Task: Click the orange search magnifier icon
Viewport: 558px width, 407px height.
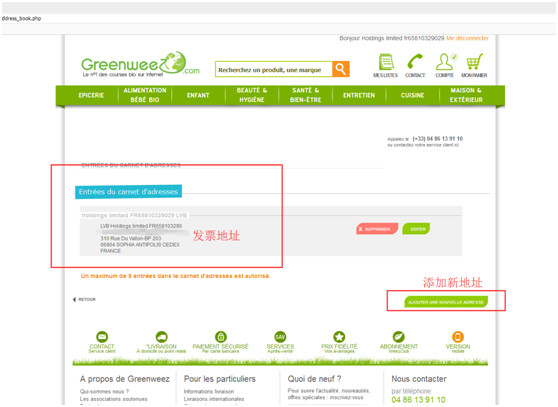Action: tap(341, 69)
